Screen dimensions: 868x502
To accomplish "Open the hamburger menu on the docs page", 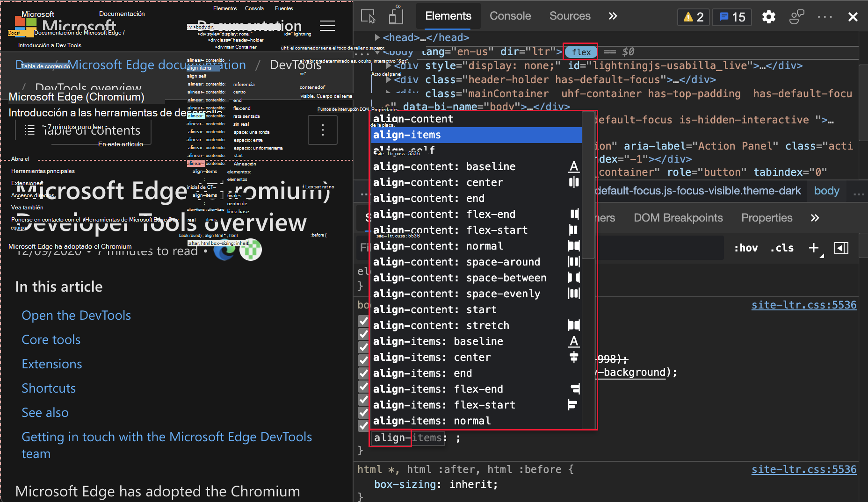I will [x=327, y=26].
